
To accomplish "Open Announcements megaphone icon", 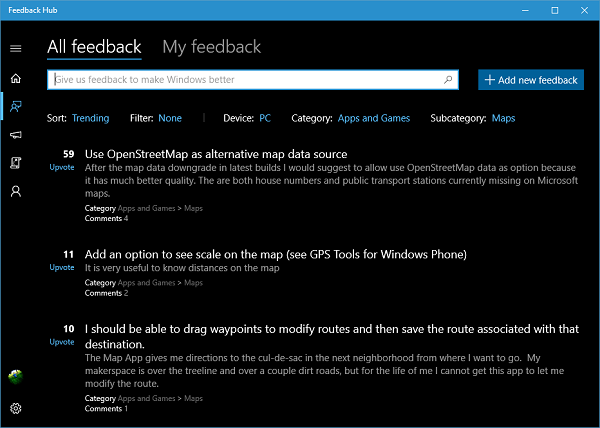I will pos(16,135).
